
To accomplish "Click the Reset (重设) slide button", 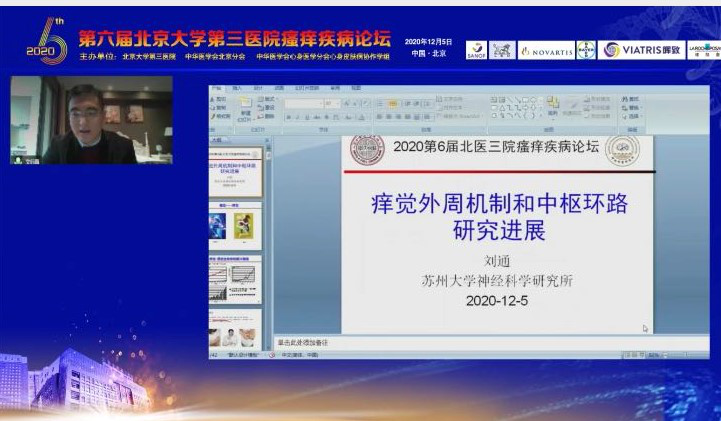I will coord(266,108).
